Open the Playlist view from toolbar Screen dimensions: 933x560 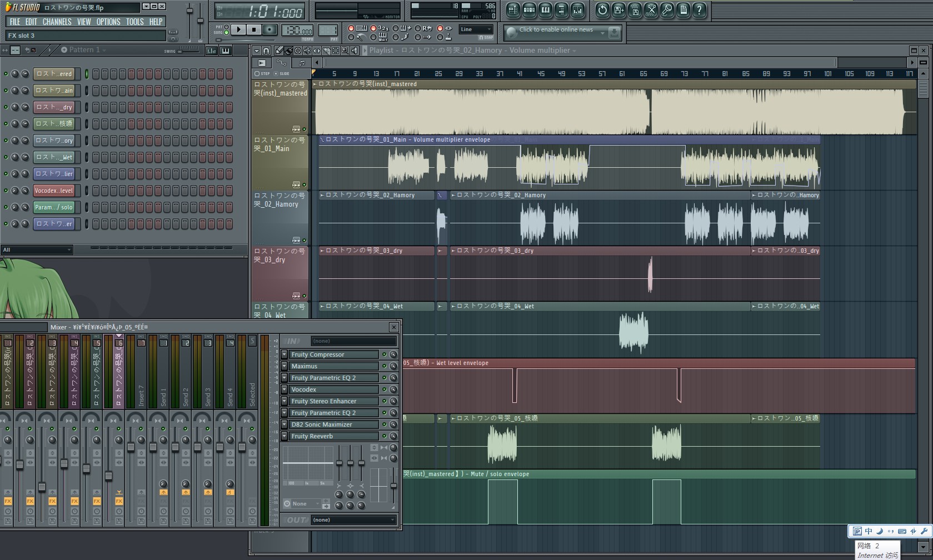[513, 10]
